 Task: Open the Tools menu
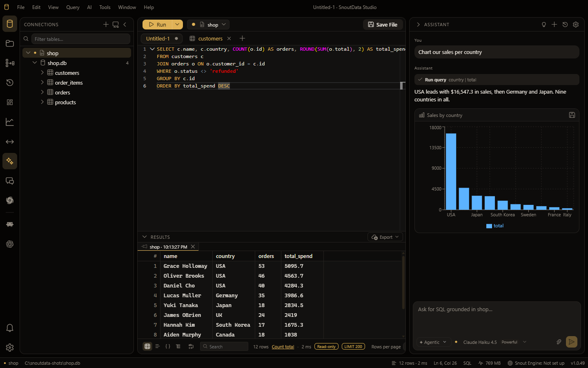pos(105,7)
